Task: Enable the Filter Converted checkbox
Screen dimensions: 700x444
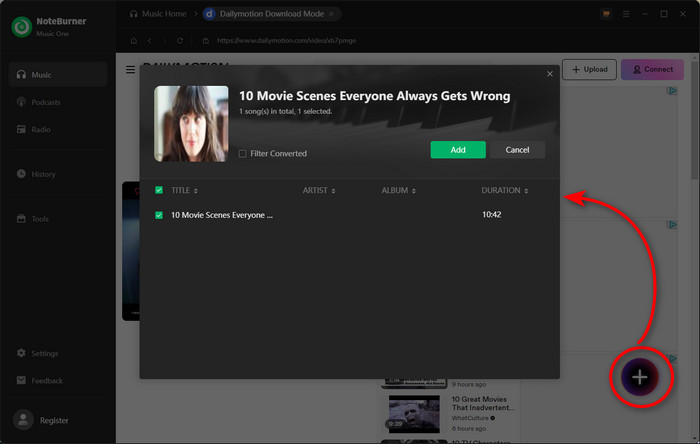Action: 242,154
